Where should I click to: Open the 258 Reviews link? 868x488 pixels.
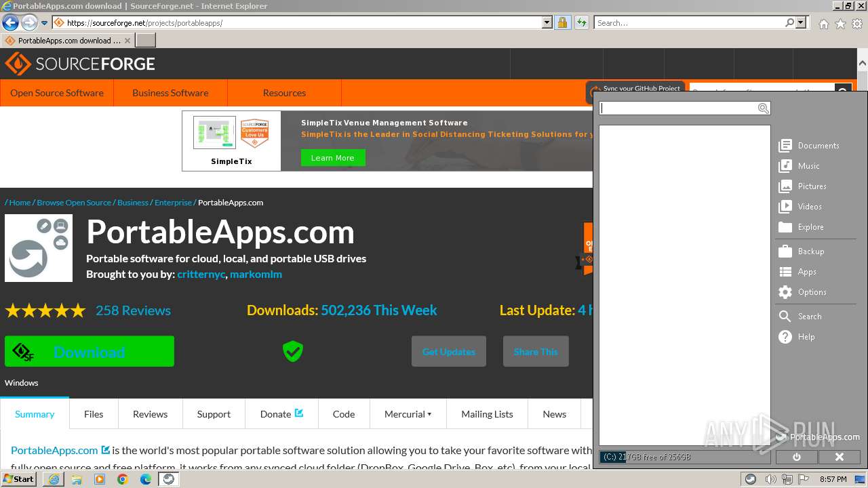[x=133, y=310]
